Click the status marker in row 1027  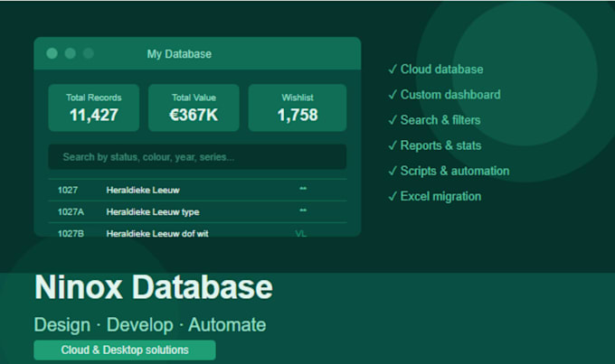(303, 189)
